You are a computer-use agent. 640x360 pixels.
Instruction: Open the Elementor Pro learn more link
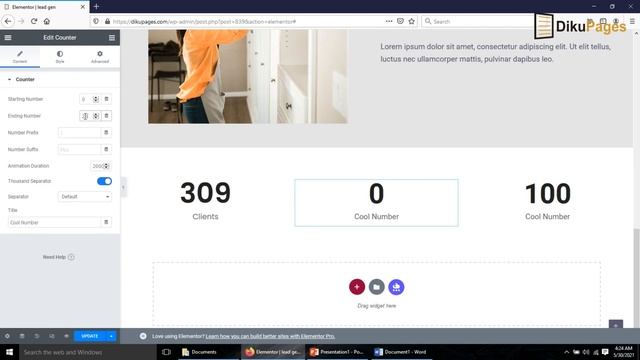(270, 336)
